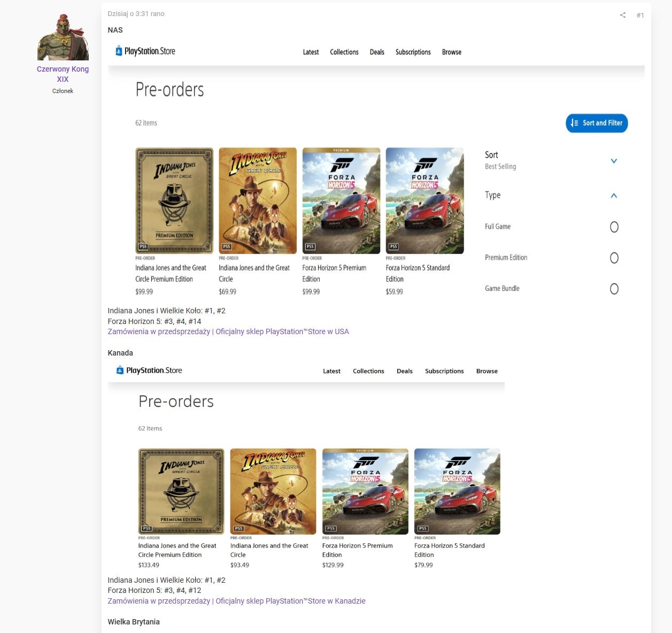Click PlayStation Store USA pre-orders link
This screenshot has height=633, width=672.
[x=228, y=331]
